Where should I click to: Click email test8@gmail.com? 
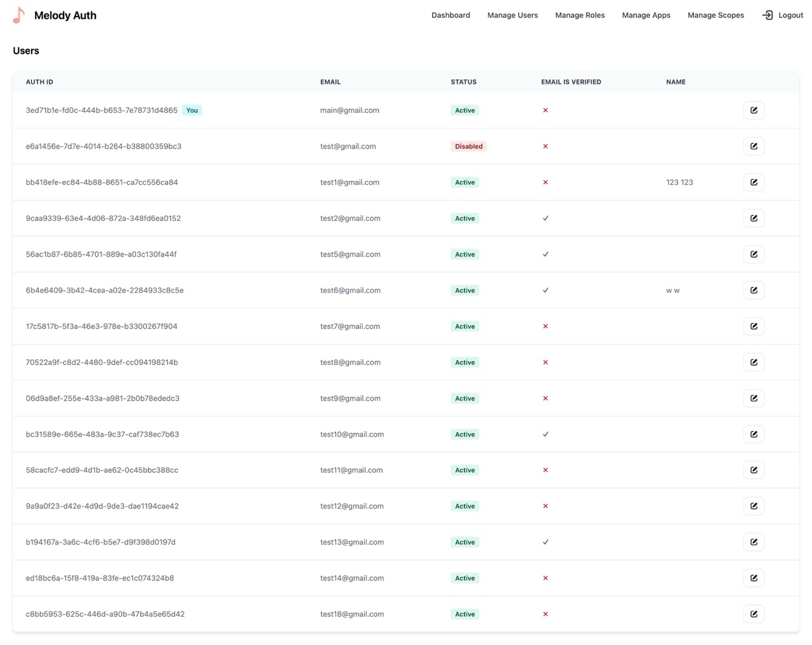tap(350, 362)
